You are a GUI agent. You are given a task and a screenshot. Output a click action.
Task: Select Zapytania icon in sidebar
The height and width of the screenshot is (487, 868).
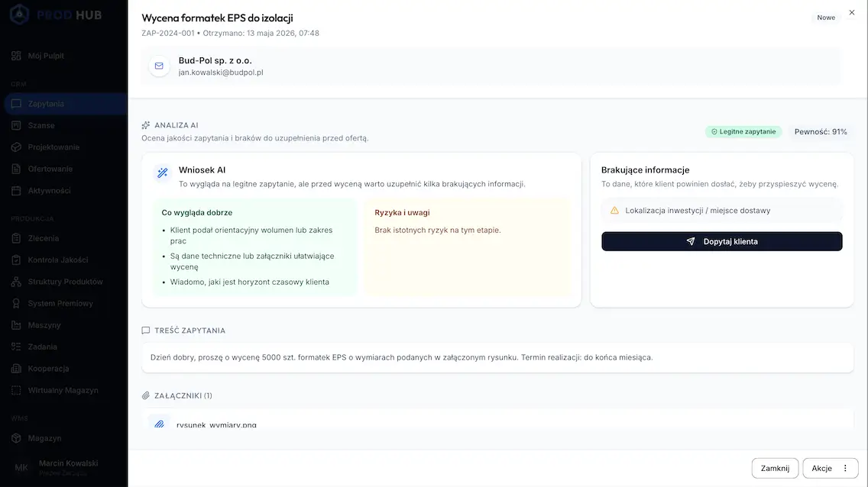(16, 104)
